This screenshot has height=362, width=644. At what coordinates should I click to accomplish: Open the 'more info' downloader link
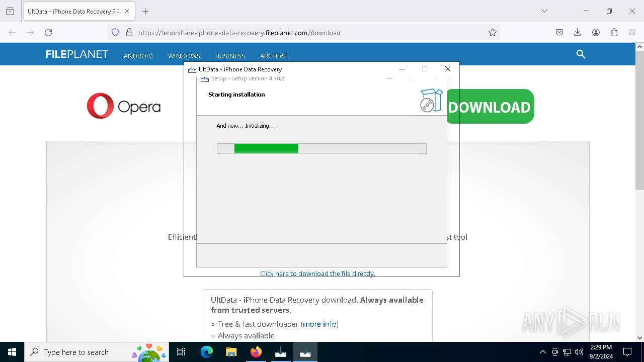320,324
